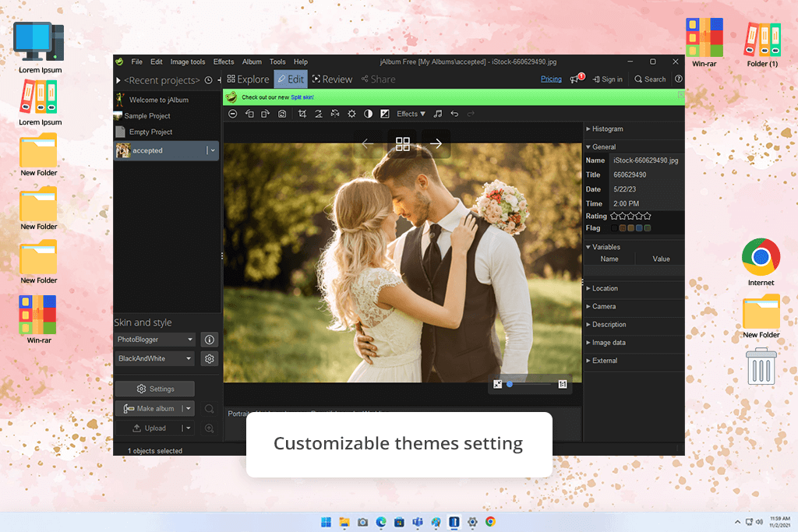Open the Effects menu in menu bar
This screenshot has width=798, height=532.
point(224,62)
